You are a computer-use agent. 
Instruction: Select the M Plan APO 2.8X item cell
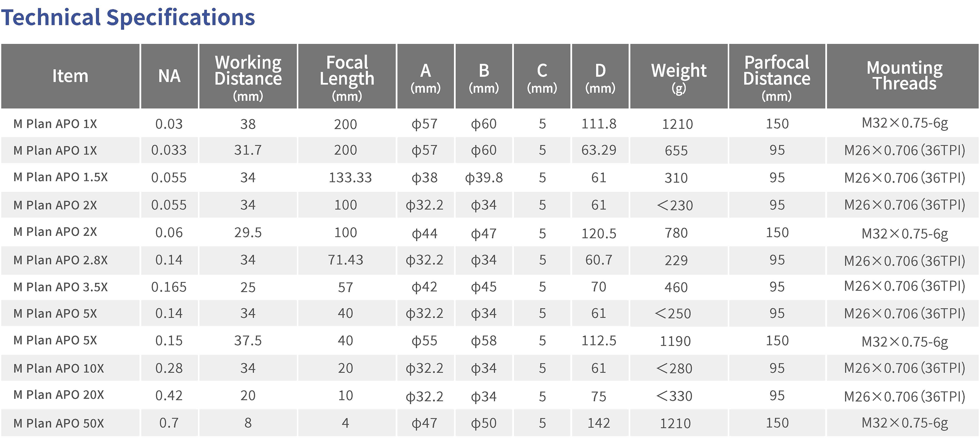(60, 260)
